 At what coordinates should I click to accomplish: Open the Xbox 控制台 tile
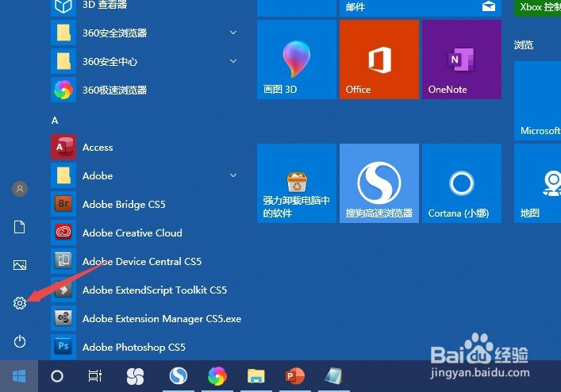538,8
